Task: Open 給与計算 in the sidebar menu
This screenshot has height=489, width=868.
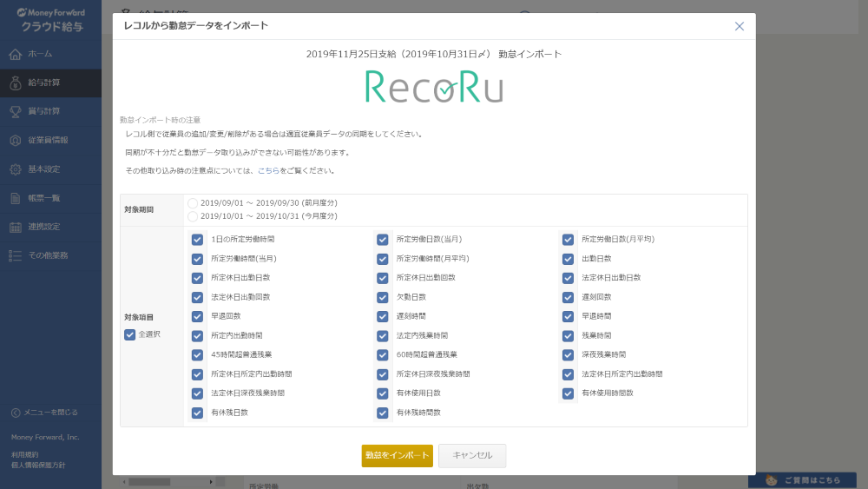Action: click(51, 83)
